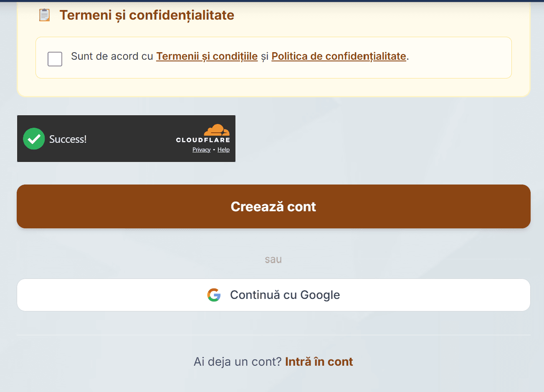Click the Termeni și confidențialitate heading

point(147,15)
